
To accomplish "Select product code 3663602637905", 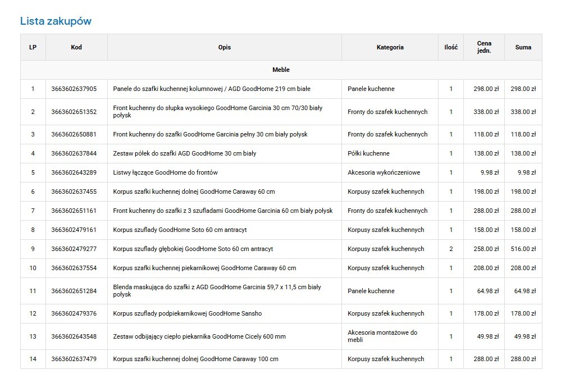I will pyautogui.click(x=74, y=89).
